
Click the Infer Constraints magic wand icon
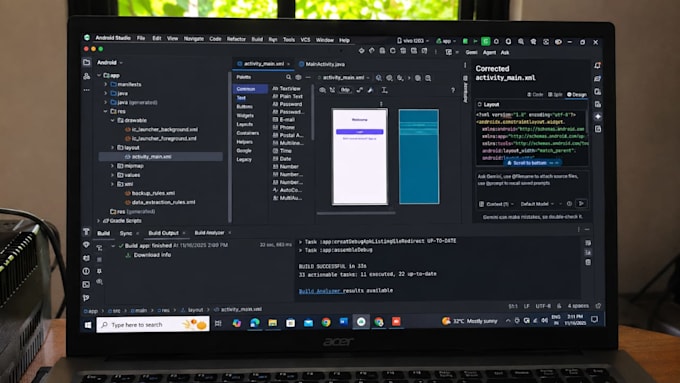[x=370, y=90]
